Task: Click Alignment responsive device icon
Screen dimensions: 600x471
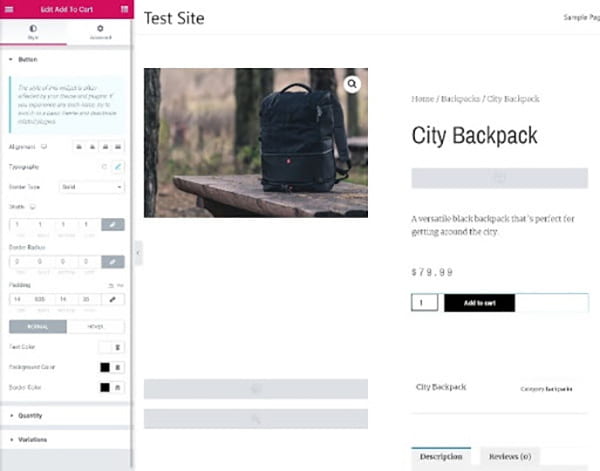Action: (x=44, y=147)
